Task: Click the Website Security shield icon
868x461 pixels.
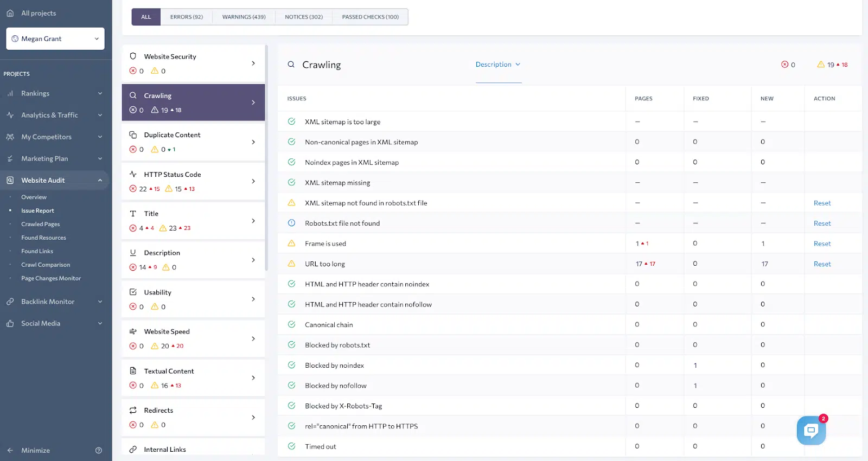Action: tap(133, 56)
